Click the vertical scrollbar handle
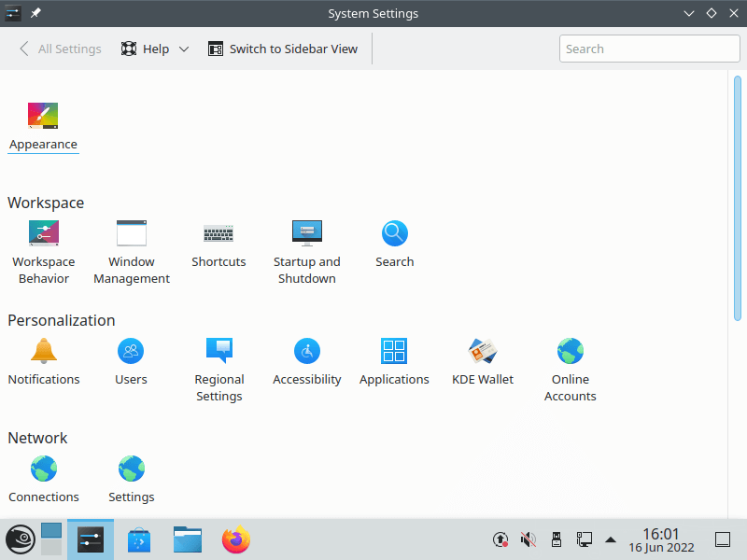Screen dimensions: 747x560 [x=738, y=198]
